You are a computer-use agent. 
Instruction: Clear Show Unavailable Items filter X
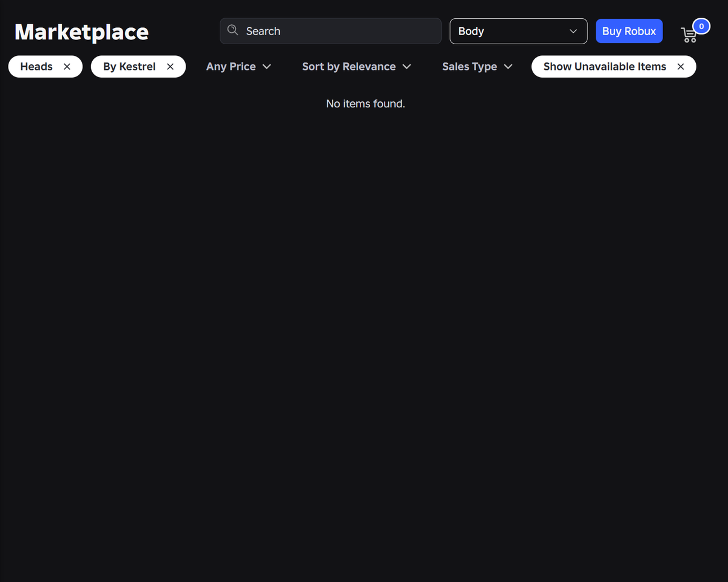pyautogui.click(x=681, y=67)
